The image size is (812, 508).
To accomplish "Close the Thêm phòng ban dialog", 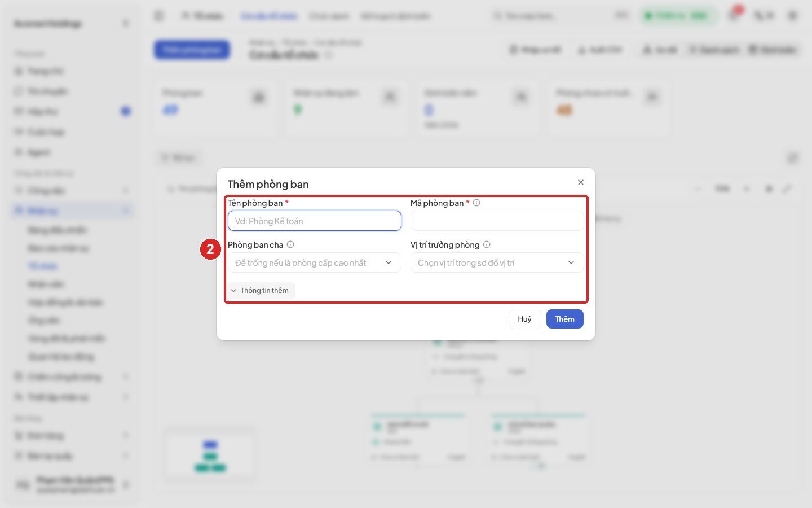I will (581, 182).
